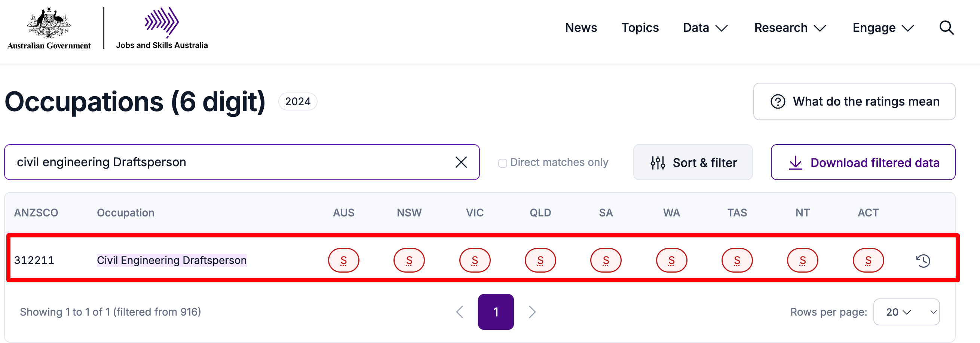Viewport: 980px width, 343px height.
Task: Open the News menu item
Action: click(581, 28)
